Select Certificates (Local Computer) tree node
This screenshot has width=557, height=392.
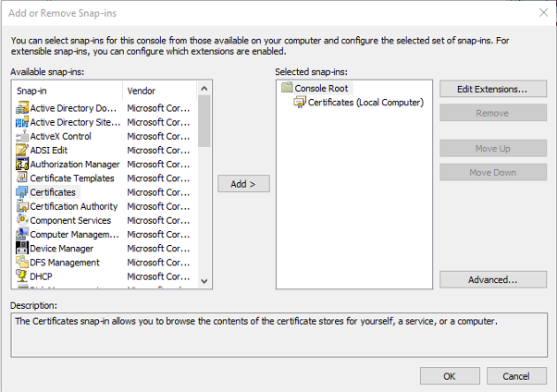[x=365, y=103]
